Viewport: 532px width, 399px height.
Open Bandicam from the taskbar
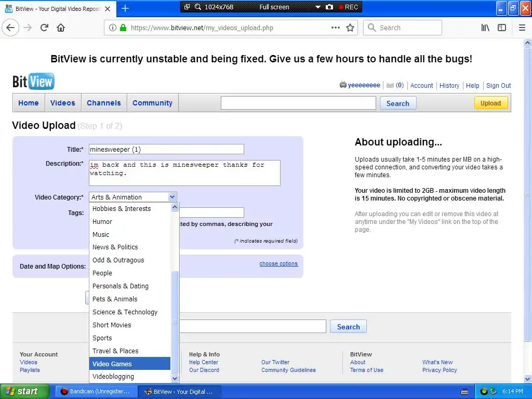point(95,392)
